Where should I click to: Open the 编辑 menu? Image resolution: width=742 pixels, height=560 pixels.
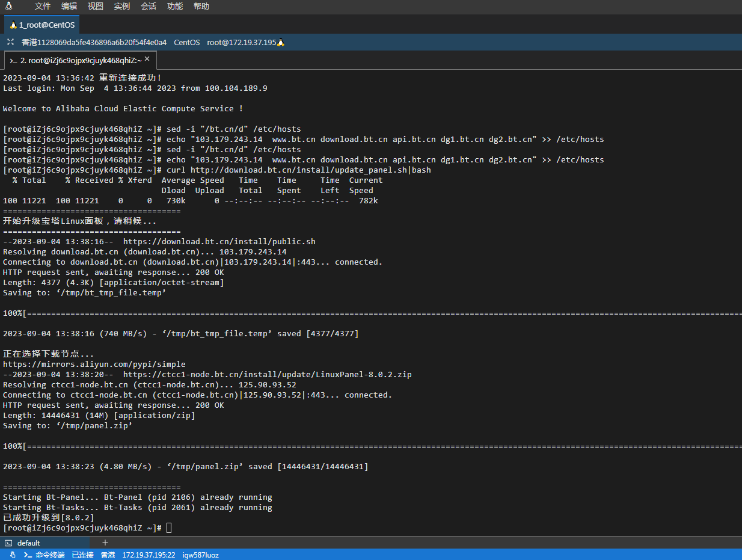[69, 6]
